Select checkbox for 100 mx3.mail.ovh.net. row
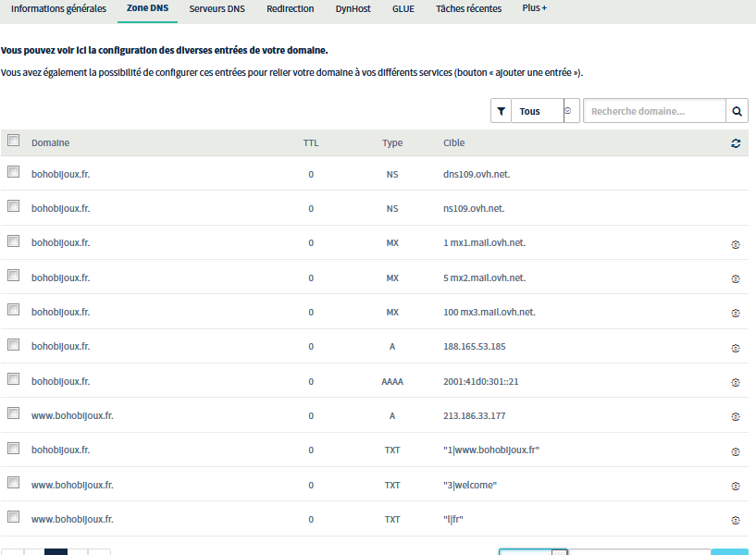This screenshot has width=756, height=555. coord(13,310)
